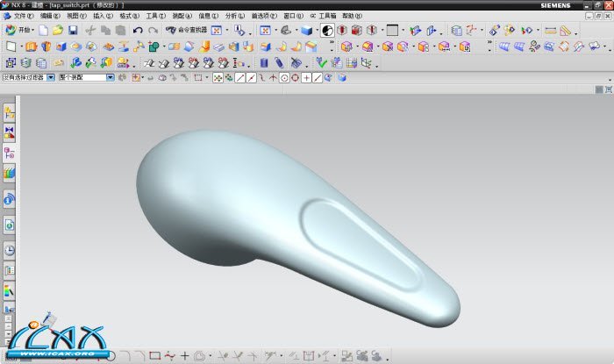
Task: Click the Cut scissors icon
Action: point(89,30)
